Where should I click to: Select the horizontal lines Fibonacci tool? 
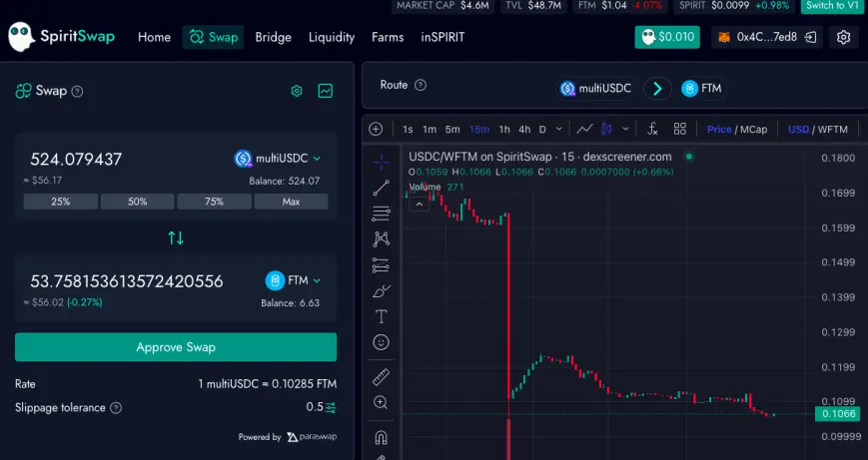[x=381, y=214]
